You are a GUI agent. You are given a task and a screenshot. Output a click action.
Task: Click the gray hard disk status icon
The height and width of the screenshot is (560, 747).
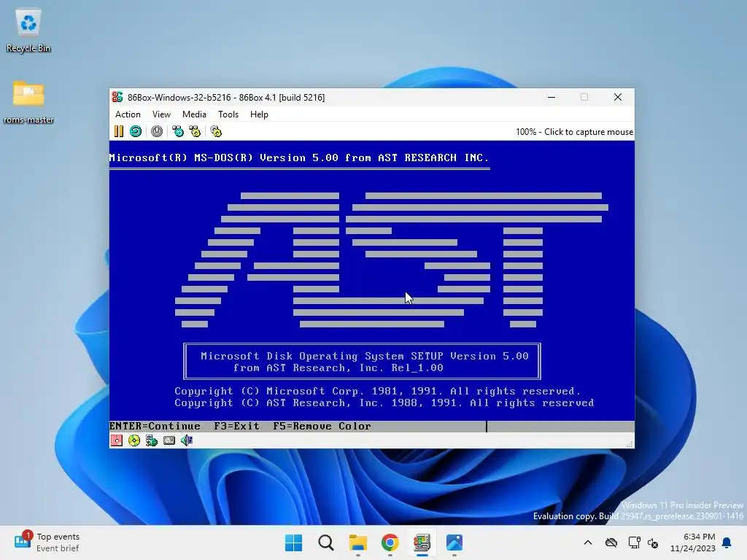tap(169, 440)
